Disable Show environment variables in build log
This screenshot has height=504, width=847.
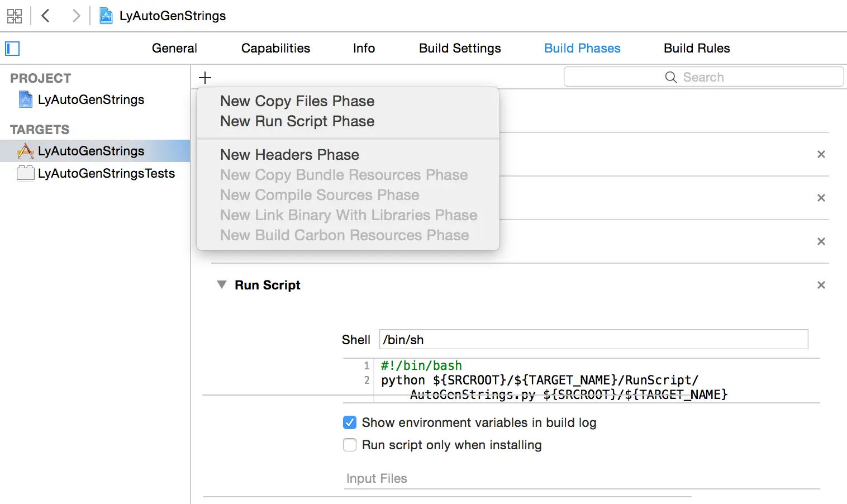[x=350, y=422]
